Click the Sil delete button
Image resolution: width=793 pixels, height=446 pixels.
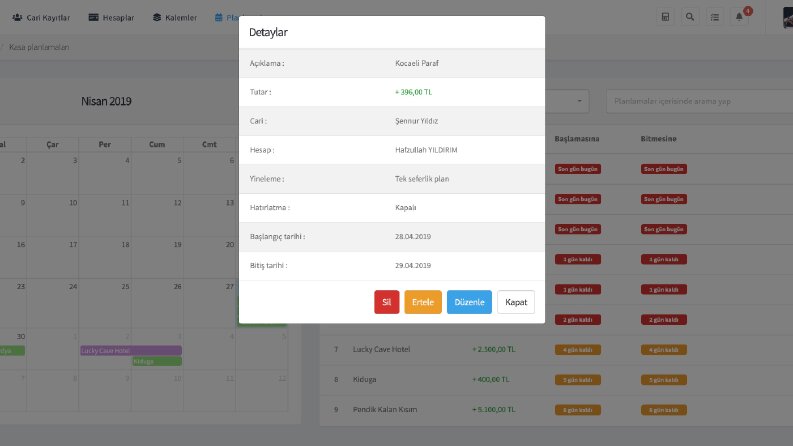click(386, 302)
